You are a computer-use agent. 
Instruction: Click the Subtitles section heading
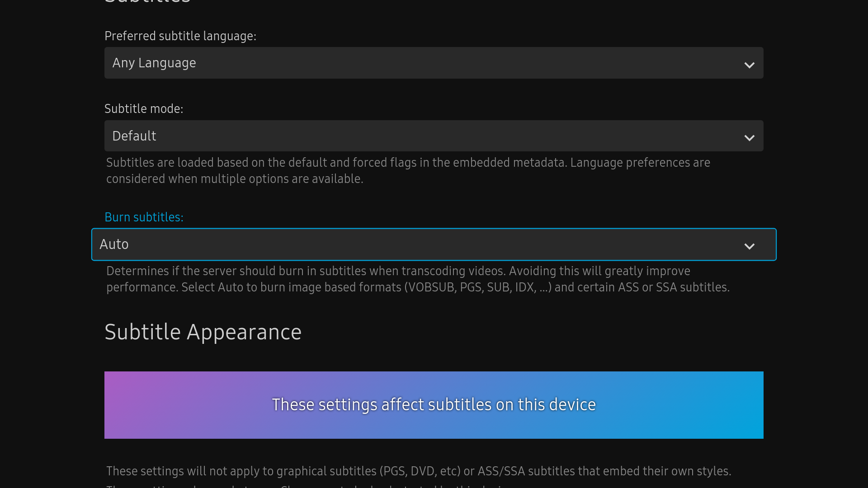tap(147, 2)
